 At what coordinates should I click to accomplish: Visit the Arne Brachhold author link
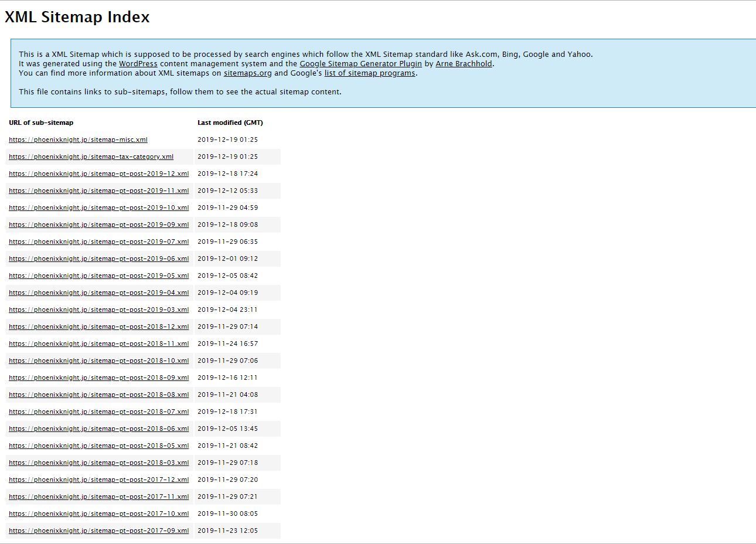464,64
